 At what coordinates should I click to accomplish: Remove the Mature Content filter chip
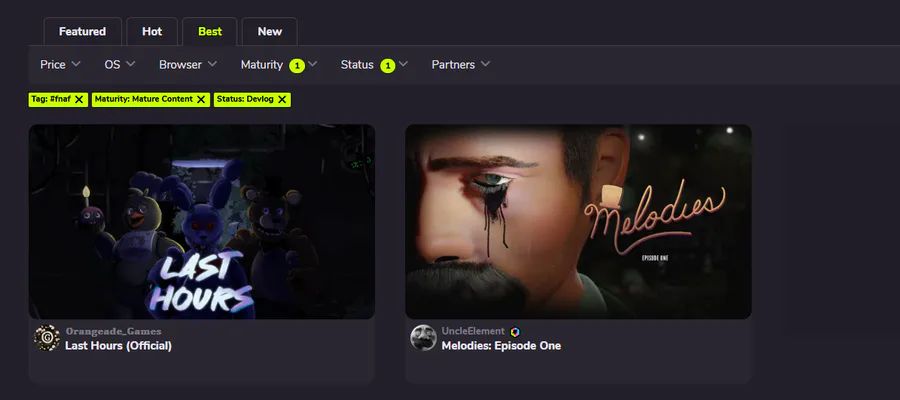point(201,99)
